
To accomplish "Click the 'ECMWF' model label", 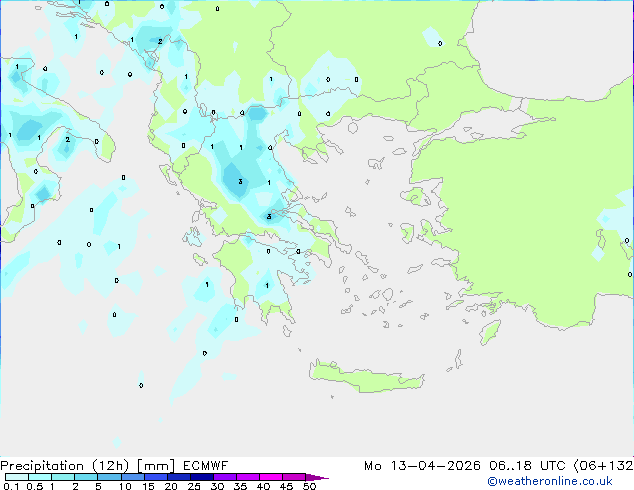I will point(205,466).
